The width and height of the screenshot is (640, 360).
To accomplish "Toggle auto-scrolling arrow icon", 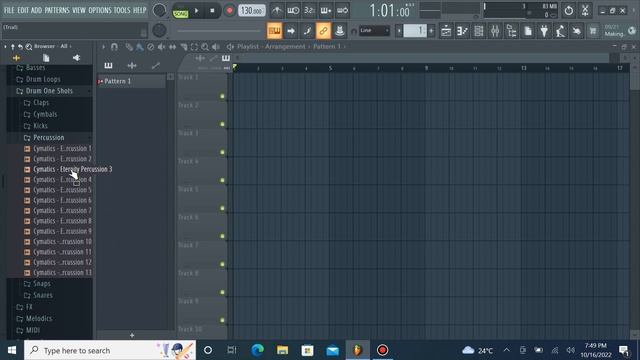I will (x=291, y=31).
